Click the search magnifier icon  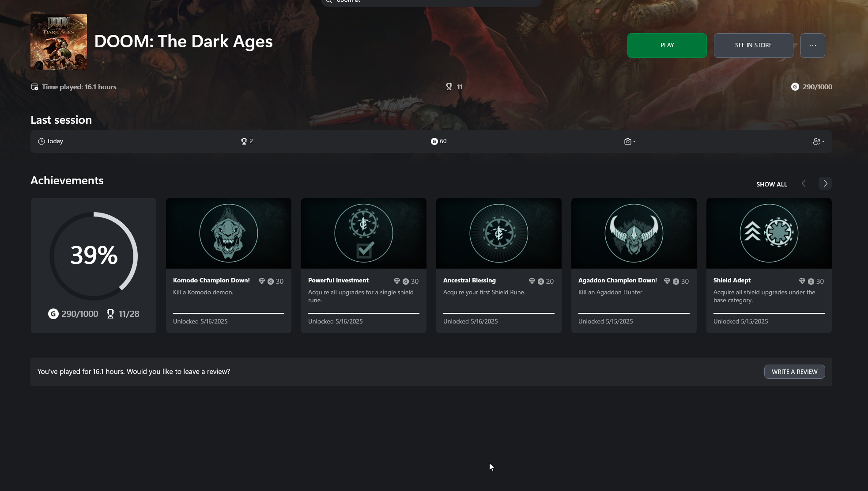coord(329,1)
